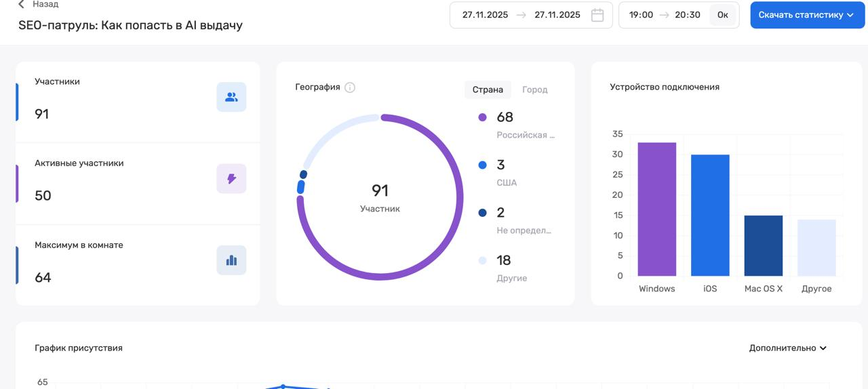Click the Другие light legend dot
868x389 pixels.
(482, 260)
